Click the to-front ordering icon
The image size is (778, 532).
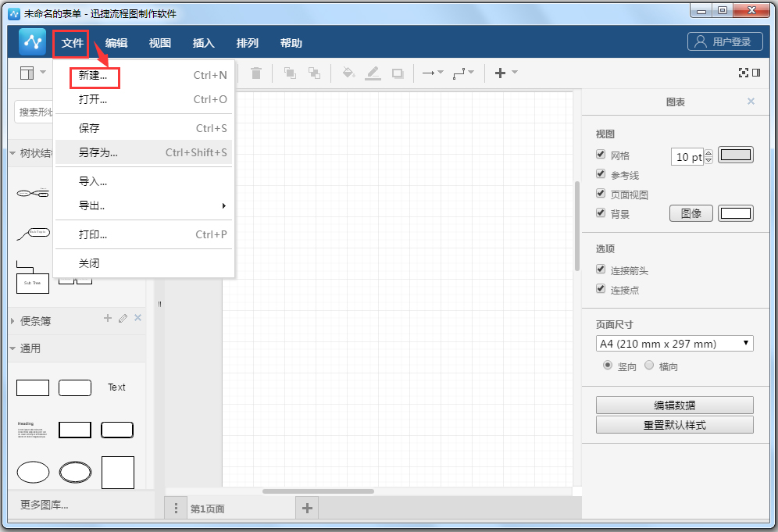(x=290, y=73)
